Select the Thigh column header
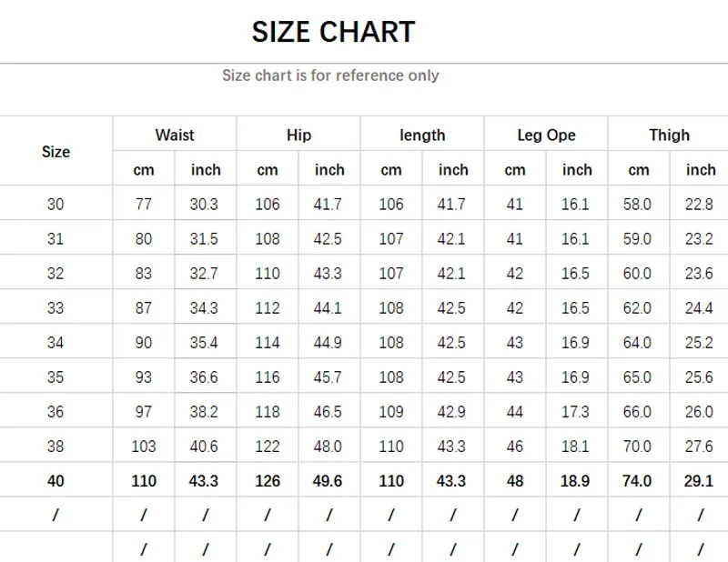Viewport: 728px width, 562px height. pos(669,135)
